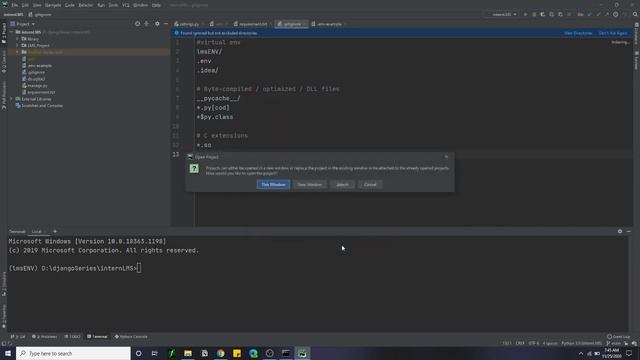This screenshot has width=640, height=360.
Task: Open the Navigate menu
Action: (53, 5)
